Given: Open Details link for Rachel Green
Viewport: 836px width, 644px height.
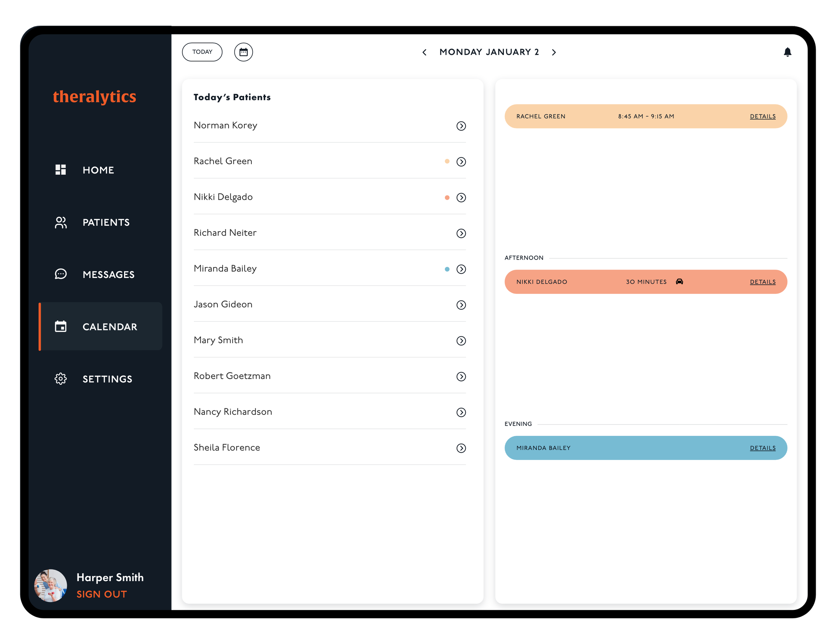Looking at the screenshot, I should [762, 116].
